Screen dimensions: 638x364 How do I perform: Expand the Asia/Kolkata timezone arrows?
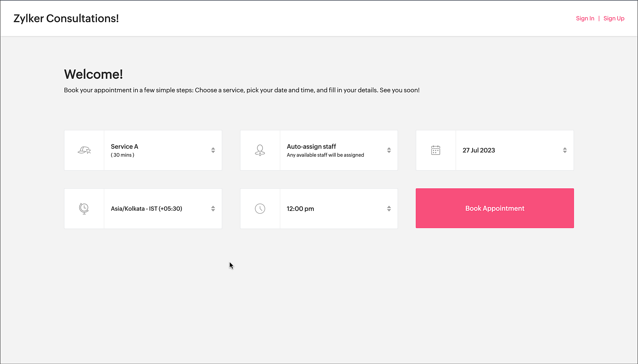pyautogui.click(x=213, y=208)
